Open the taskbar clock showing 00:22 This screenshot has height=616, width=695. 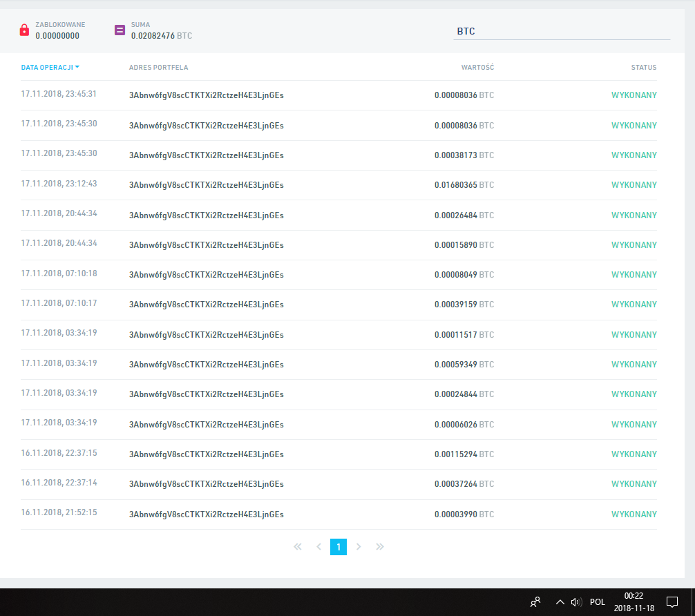(634, 601)
